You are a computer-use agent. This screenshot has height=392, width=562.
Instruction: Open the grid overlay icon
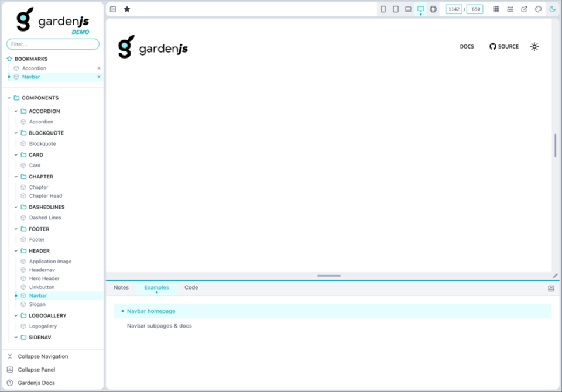pyautogui.click(x=496, y=9)
